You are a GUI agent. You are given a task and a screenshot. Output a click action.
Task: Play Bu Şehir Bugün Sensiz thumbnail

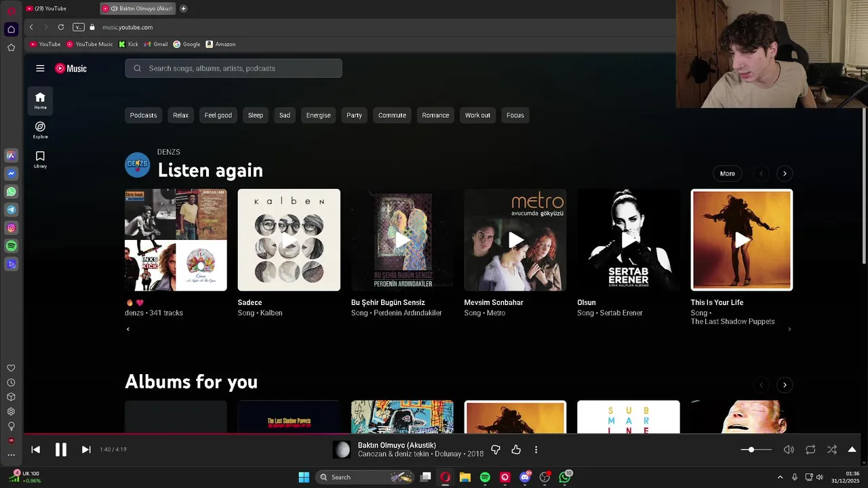pyautogui.click(x=402, y=240)
